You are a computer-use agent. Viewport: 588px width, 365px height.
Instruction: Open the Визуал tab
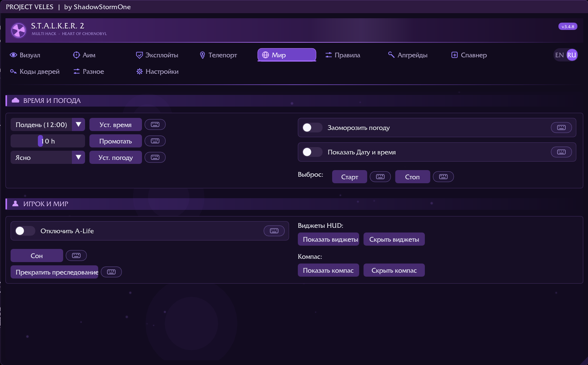click(x=25, y=55)
